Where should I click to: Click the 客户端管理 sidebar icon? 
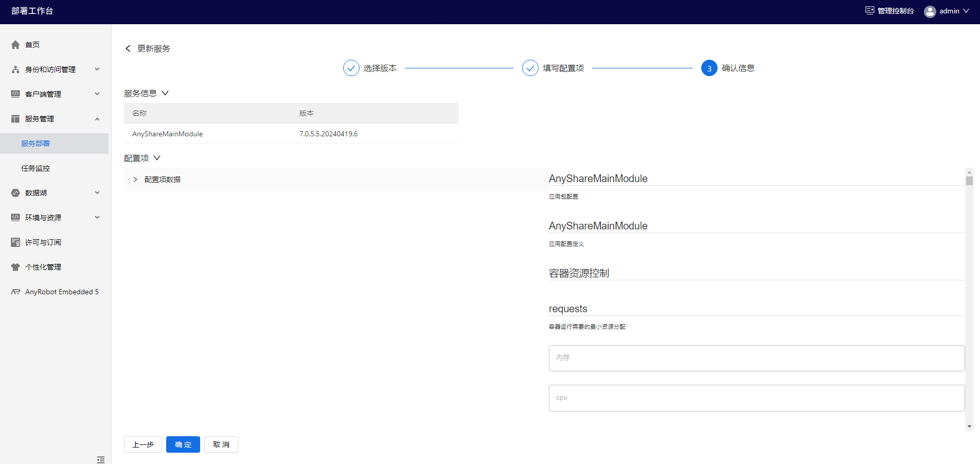tap(15, 94)
